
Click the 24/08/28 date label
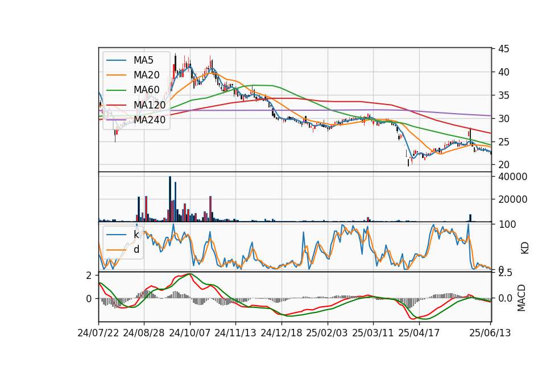pyautogui.click(x=144, y=333)
